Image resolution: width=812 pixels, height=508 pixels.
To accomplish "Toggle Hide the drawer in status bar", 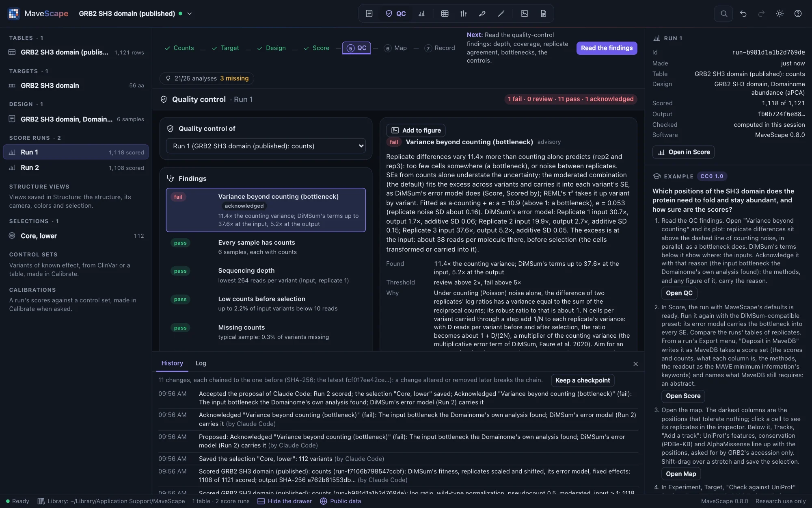I will coord(285,501).
